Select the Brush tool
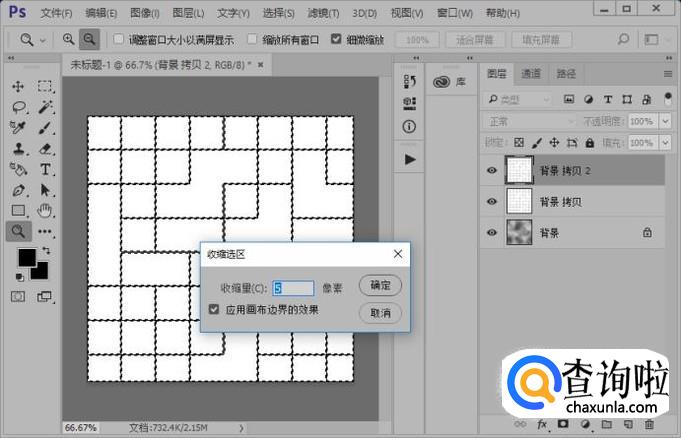The image size is (681, 438). 45,128
